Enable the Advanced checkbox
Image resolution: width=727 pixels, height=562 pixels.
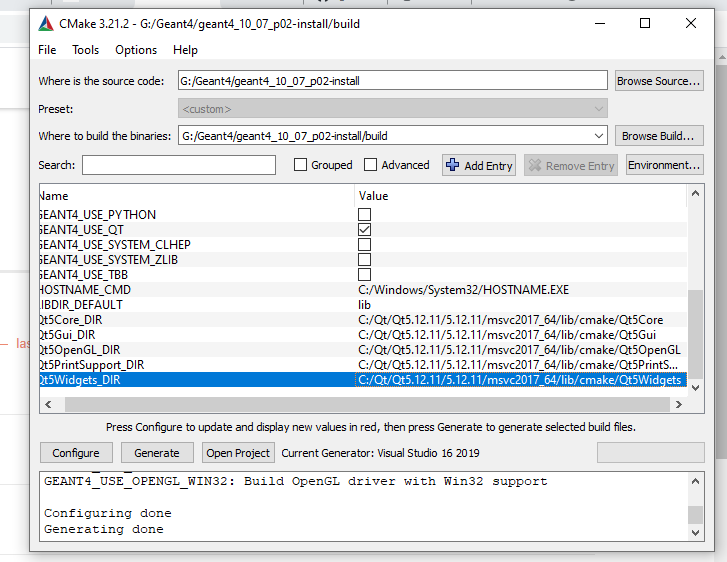(x=370, y=165)
